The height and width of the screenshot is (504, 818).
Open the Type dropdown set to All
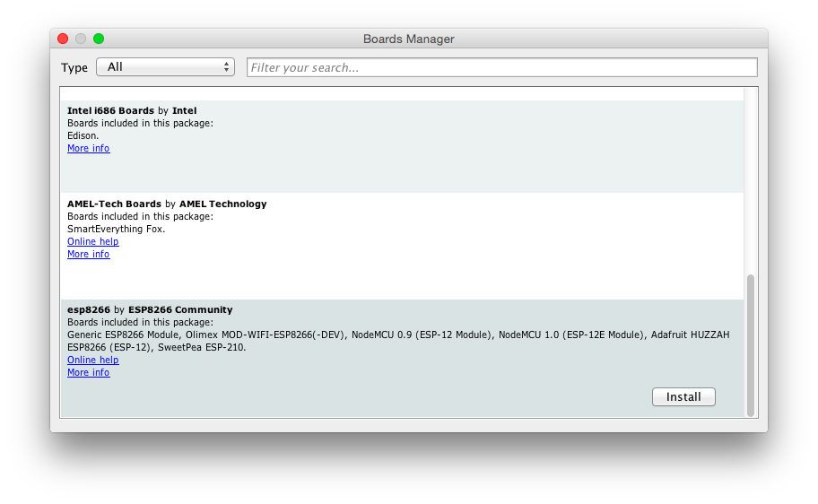pos(164,67)
